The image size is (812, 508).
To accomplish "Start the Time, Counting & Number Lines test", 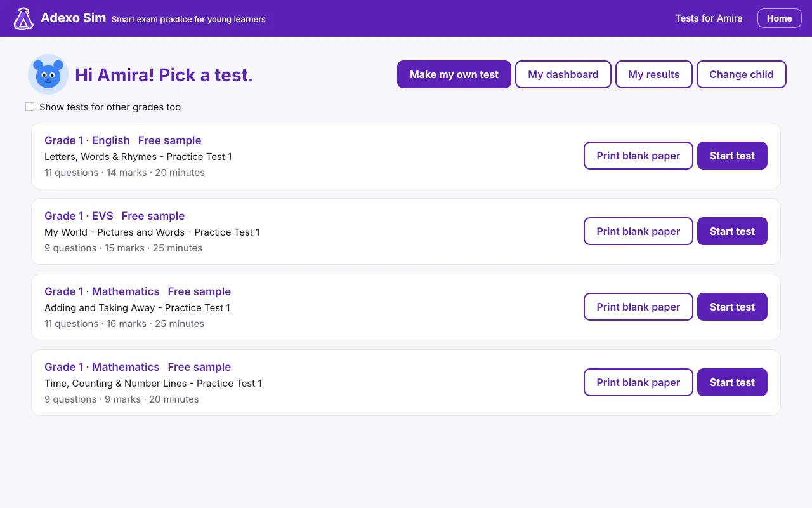I will [732, 382].
